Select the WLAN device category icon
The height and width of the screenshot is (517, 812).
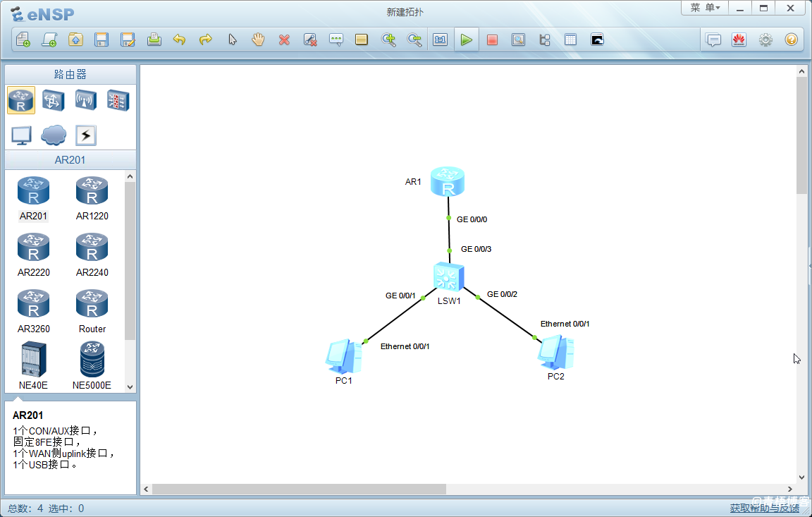[85, 100]
